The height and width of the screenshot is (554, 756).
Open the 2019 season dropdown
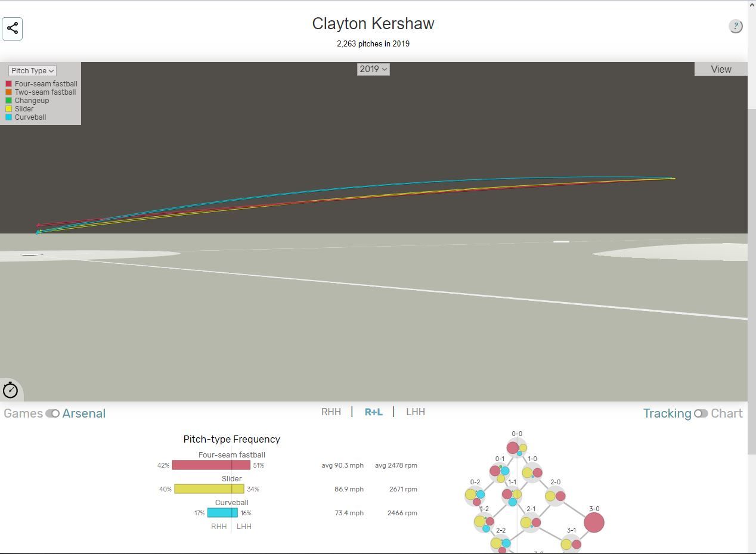point(373,69)
